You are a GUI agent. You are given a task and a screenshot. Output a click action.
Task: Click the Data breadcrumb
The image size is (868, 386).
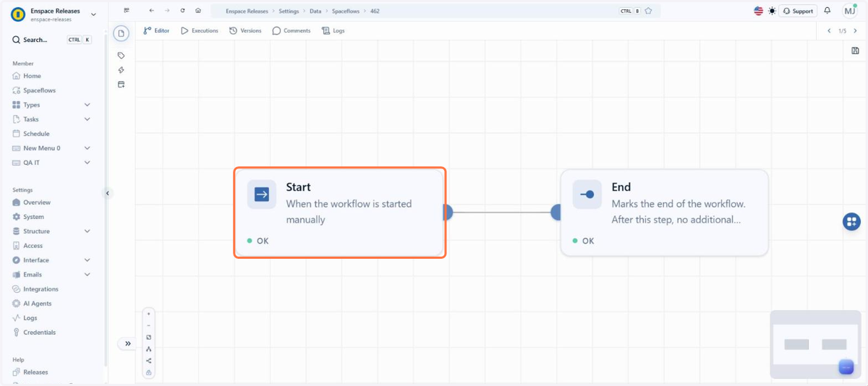coord(315,12)
